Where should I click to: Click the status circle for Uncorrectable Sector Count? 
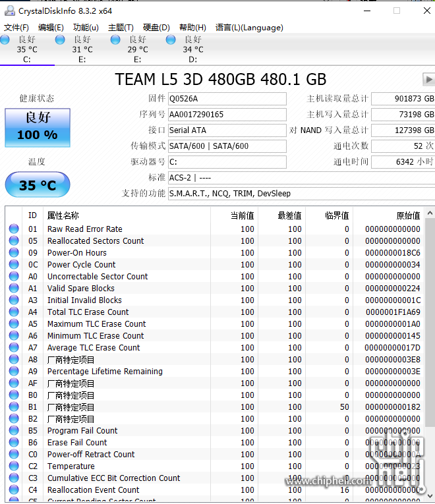tap(14, 276)
